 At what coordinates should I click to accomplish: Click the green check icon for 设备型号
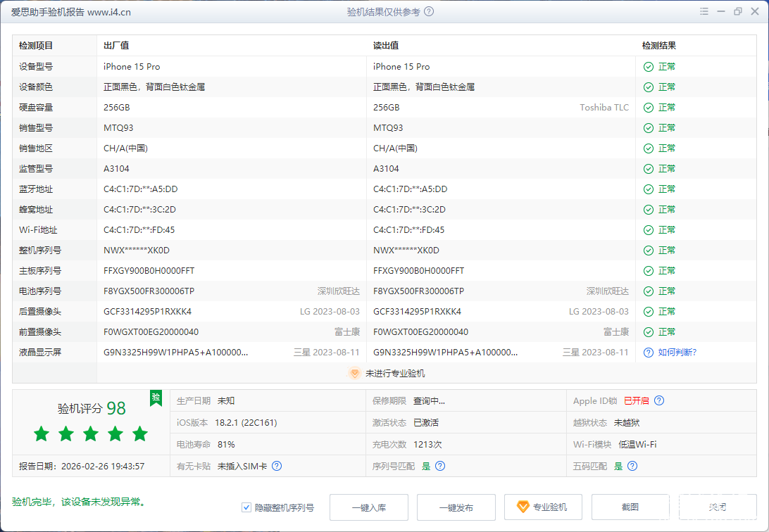[x=648, y=67]
